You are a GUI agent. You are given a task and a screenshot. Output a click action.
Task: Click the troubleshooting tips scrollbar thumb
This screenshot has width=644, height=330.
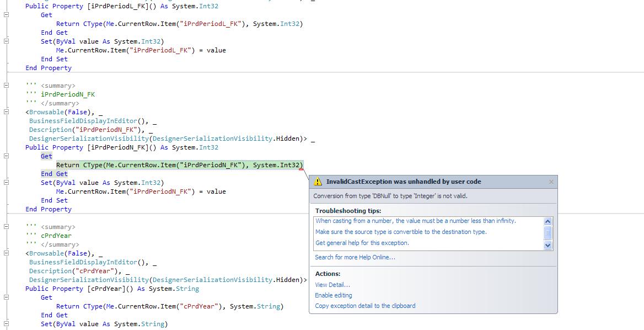548,233
